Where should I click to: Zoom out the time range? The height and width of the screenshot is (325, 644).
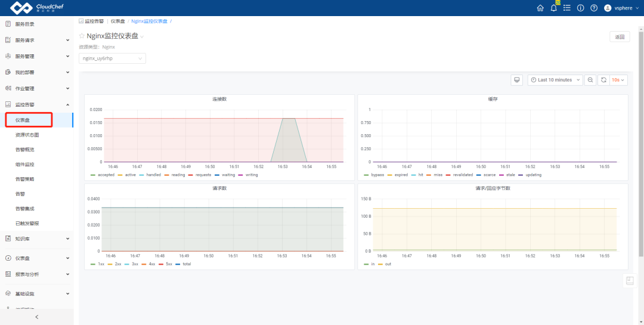click(x=590, y=80)
